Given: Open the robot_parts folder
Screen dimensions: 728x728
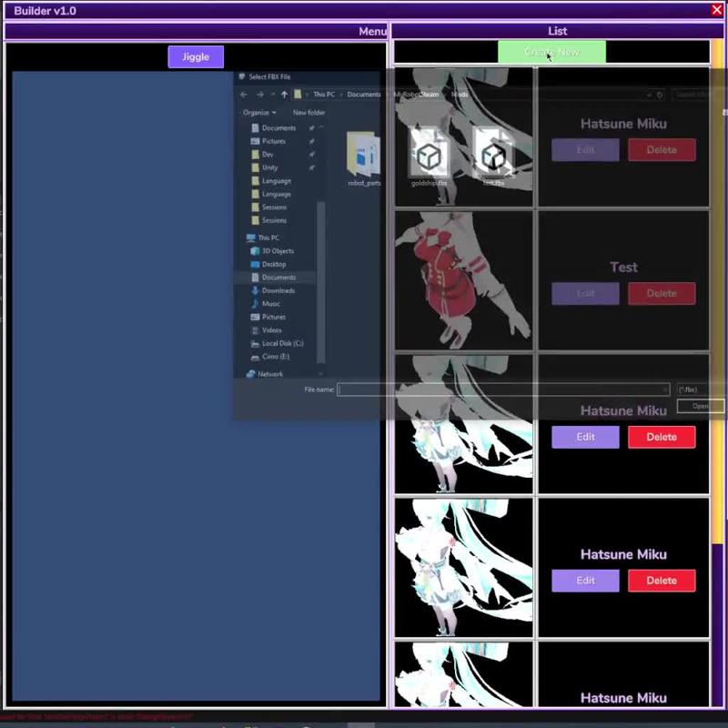Looking at the screenshot, I should click(x=364, y=159).
